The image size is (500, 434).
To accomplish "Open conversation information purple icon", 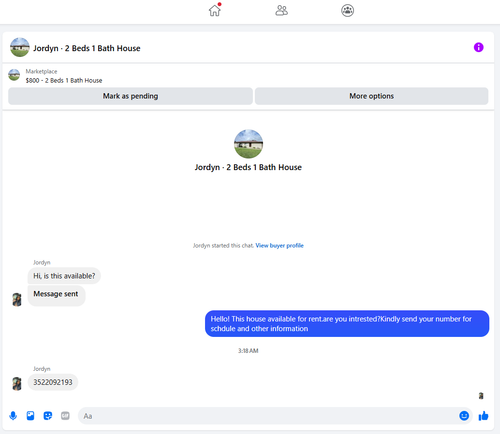I will click(478, 47).
